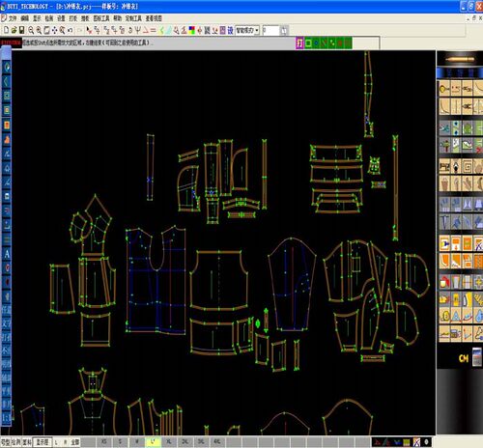Toggle the XS size in the size bar
The image size is (483, 448).
pos(103,442)
